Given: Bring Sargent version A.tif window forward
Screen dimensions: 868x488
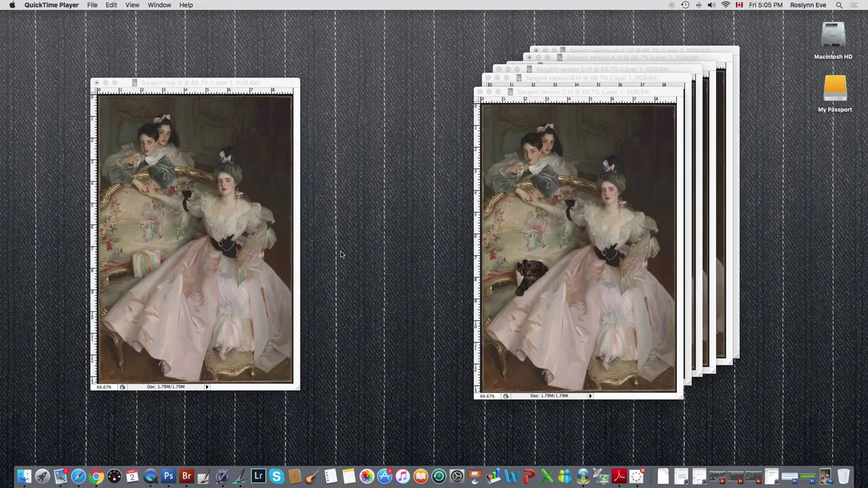Looking at the screenshot, I should (x=627, y=58).
